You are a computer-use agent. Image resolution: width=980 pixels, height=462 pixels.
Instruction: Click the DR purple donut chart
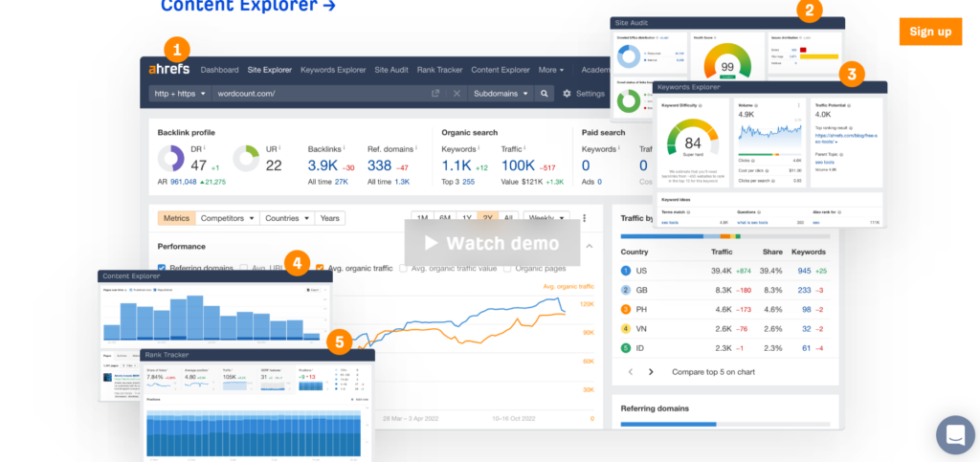click(170, 159)
